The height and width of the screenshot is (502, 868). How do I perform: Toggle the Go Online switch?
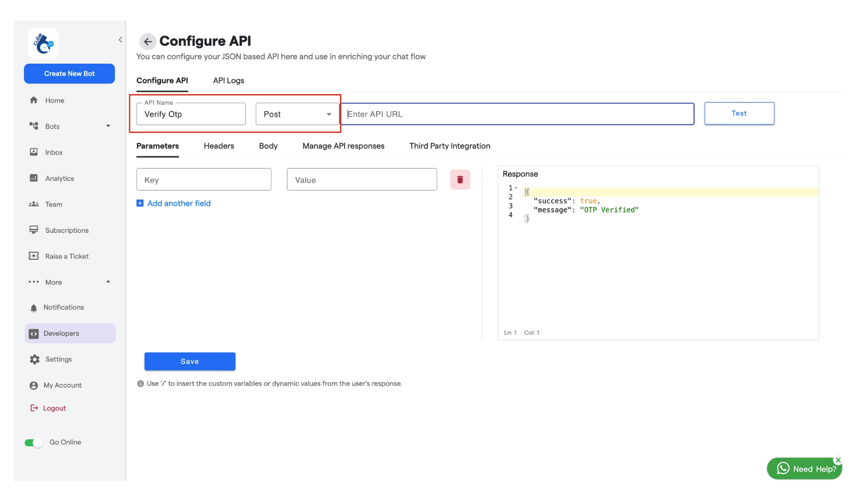click(33, 442)
